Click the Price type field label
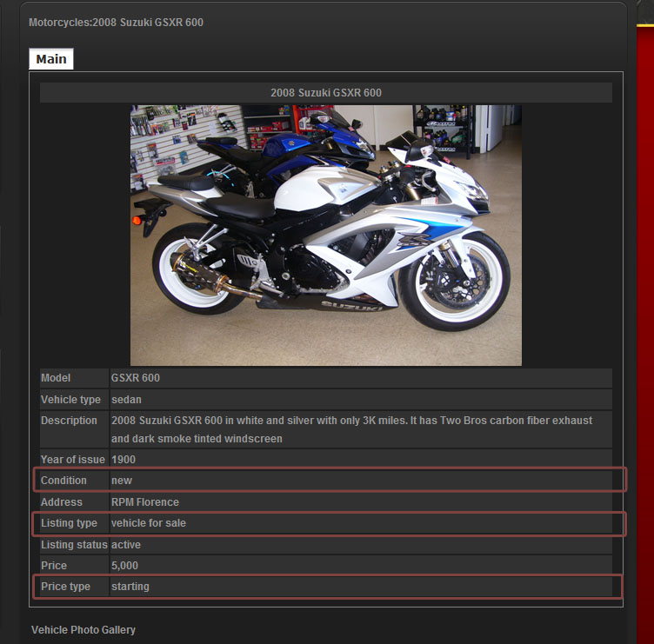Screen dimensions: 654x644 tap(65, 587)
